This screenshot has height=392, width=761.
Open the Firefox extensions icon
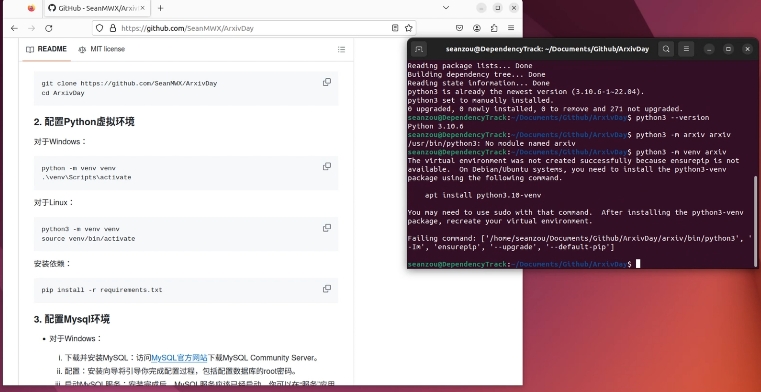[494, 28]
